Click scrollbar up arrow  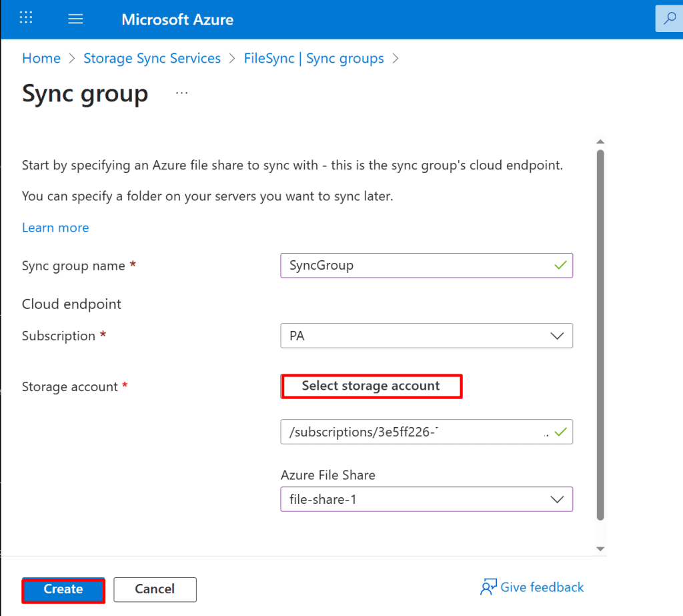tap(600, 141)
